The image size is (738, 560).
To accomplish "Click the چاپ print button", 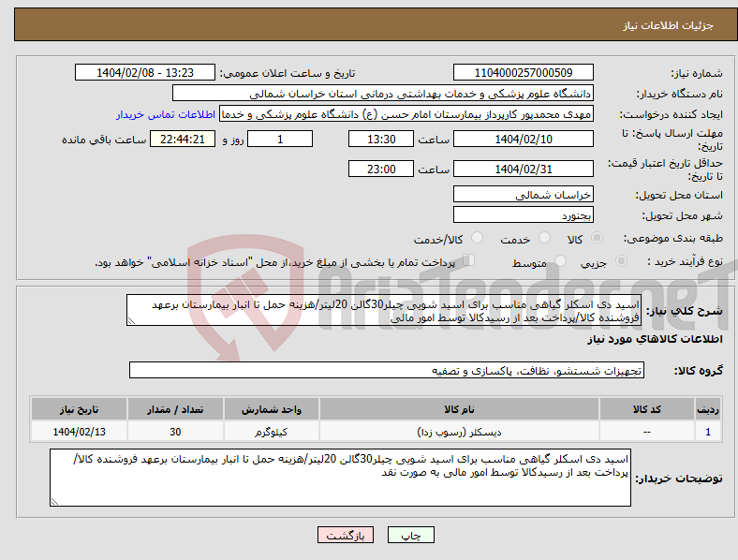I will [x=411, y=535].
